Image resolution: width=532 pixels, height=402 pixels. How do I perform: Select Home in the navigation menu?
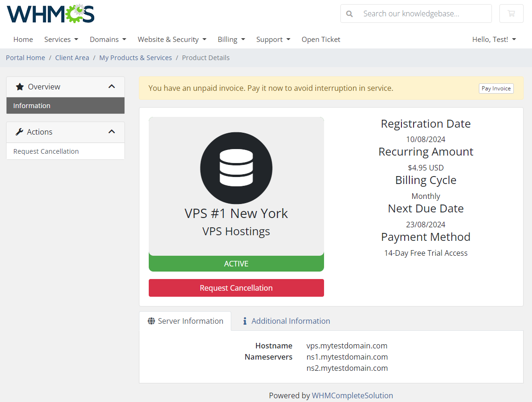pos(23,39)
